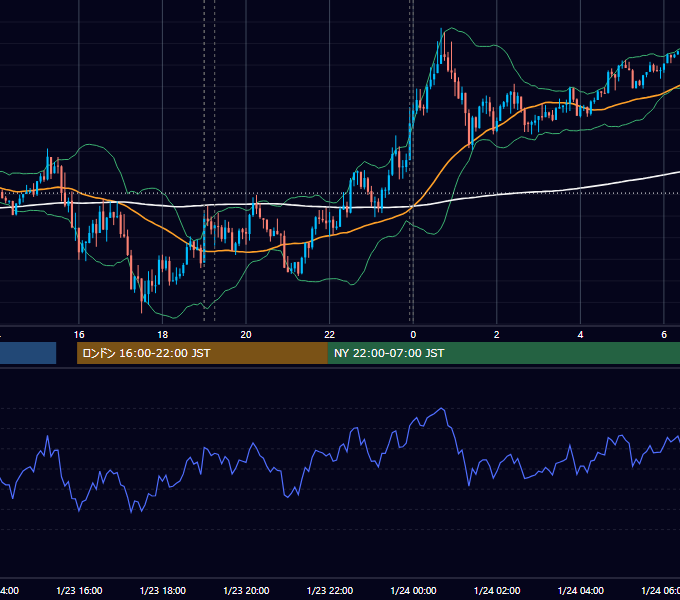Click the 1/24 00:00 date label
The height and width of the screenshot is (600, 680).
click(413, 590)
